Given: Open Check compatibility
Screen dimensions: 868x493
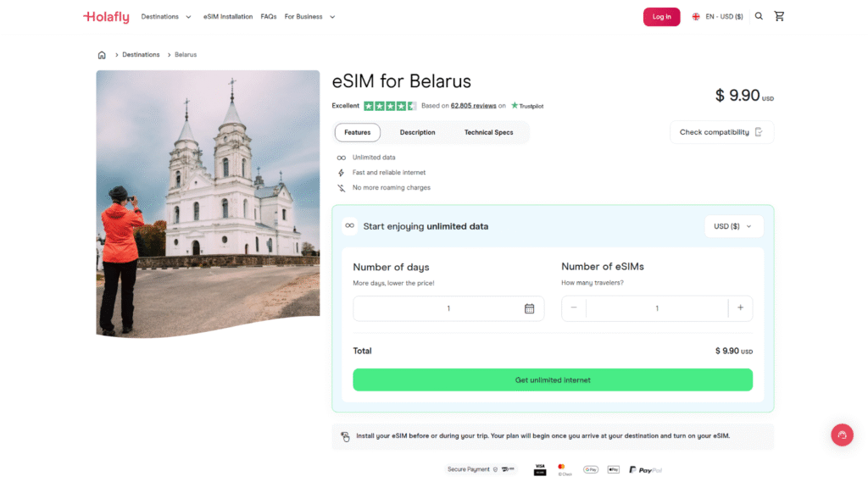Looking at the screenshot, I should click(721, 132).
